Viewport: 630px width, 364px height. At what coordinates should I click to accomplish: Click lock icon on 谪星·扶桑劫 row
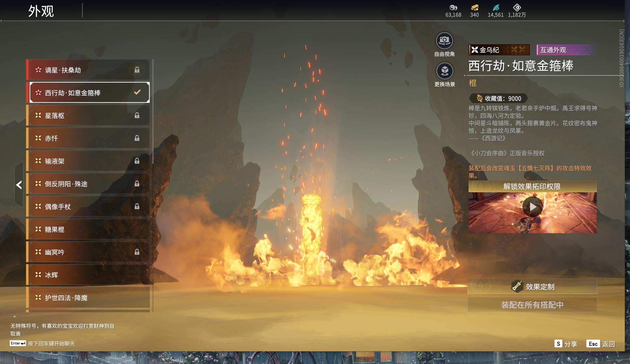(137, 70)
